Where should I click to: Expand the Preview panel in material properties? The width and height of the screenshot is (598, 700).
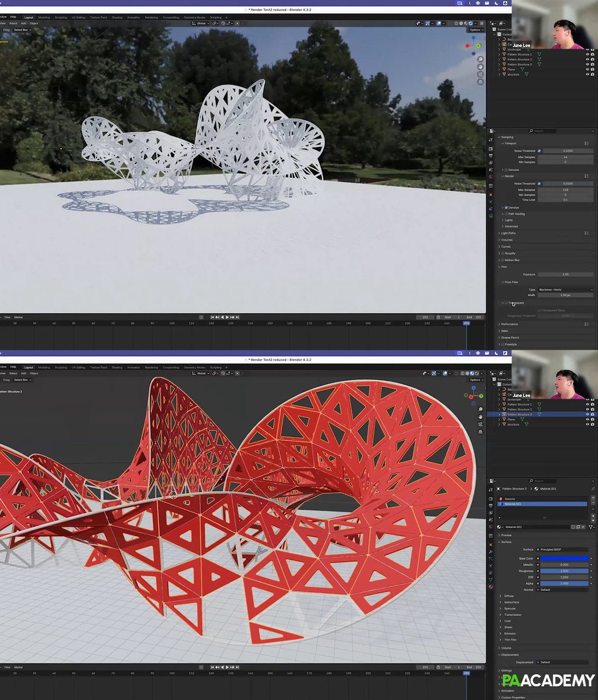[x=506, y=535]
